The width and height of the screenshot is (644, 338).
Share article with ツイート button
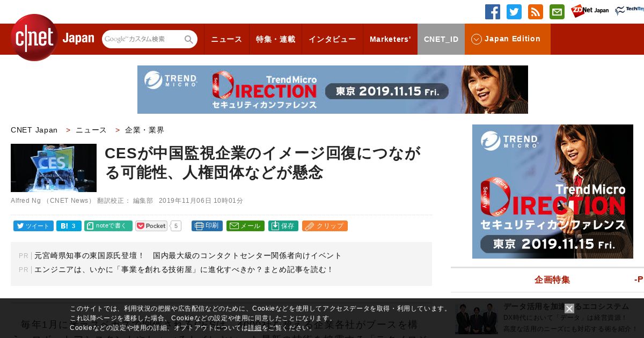[x=33, y=226]
